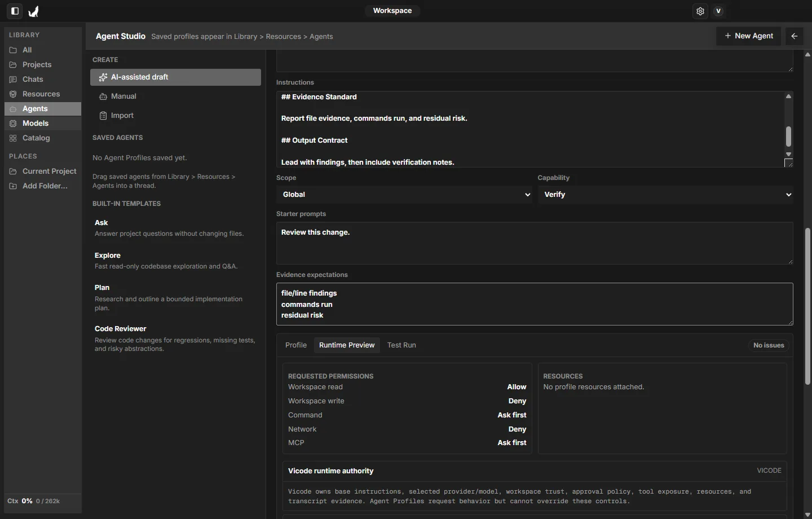Open Catalog in the Library sidebar
Viewport: 812px width, 519px height.
pyautogui.click(x=43, y=138)
